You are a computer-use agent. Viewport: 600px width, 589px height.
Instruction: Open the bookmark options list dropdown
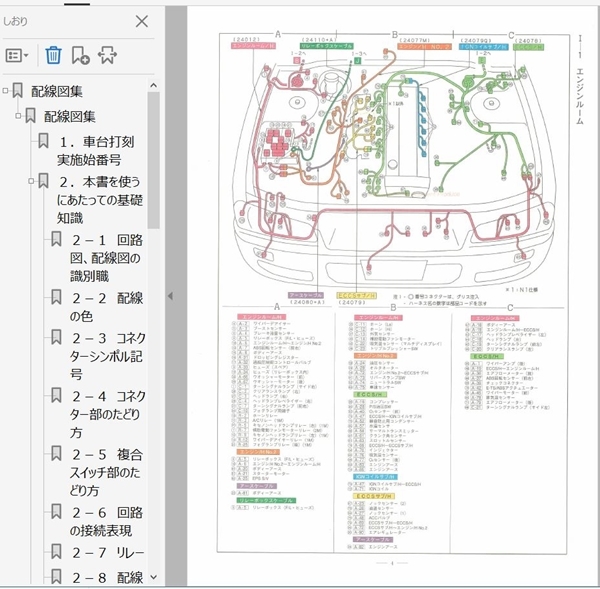point(17,55)
